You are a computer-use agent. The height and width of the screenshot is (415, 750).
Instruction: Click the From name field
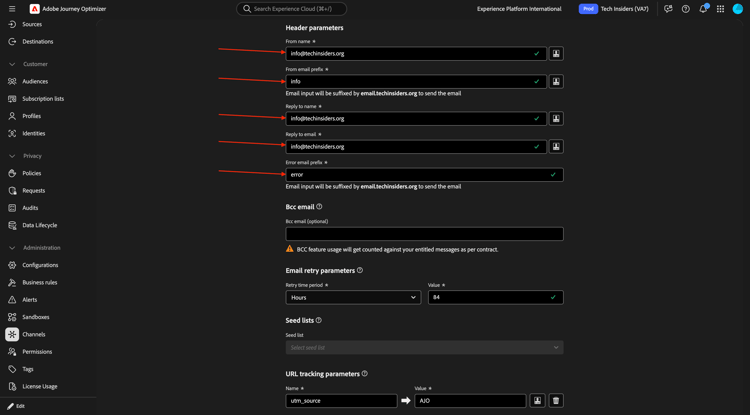(x=416, y=54)
